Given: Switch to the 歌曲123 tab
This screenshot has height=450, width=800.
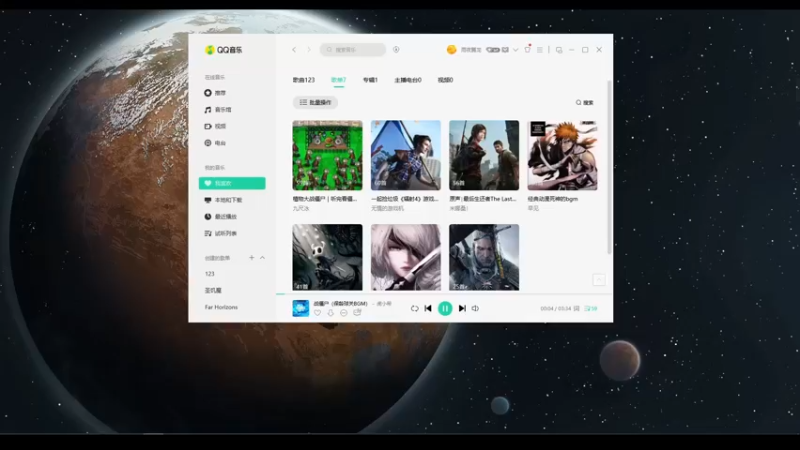Looking at the screenshot, I should (x=304, y=80).
